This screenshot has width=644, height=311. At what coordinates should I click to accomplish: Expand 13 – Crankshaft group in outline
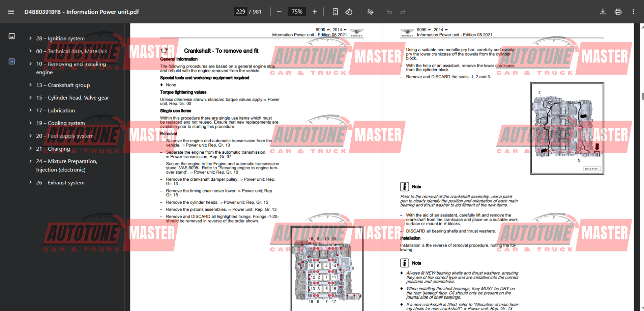click(x=30, y=85)
